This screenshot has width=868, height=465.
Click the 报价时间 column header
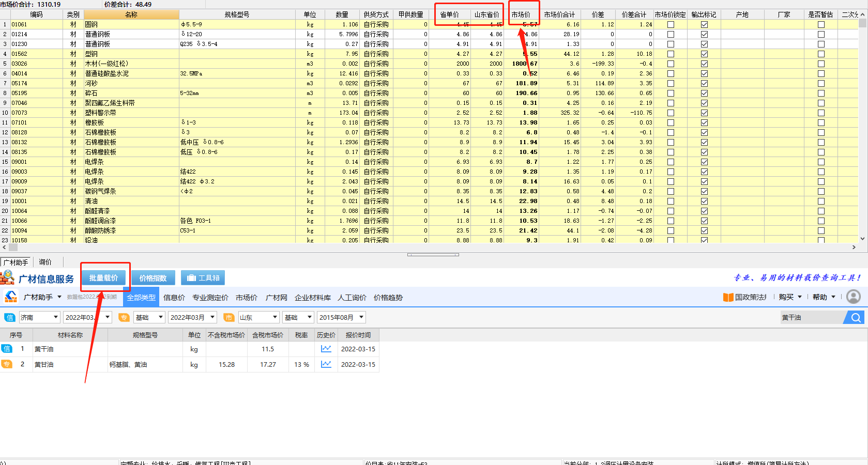point(358,335)
